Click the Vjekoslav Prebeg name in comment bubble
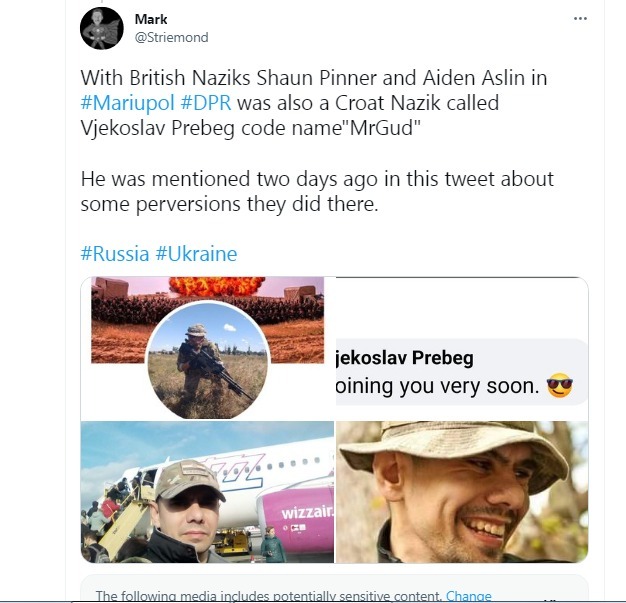This screenshot has height=603, width=626. (404, 358)
